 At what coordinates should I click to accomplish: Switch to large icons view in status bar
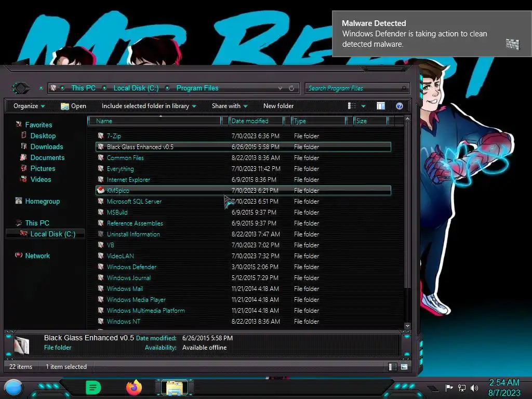point(404,367)
